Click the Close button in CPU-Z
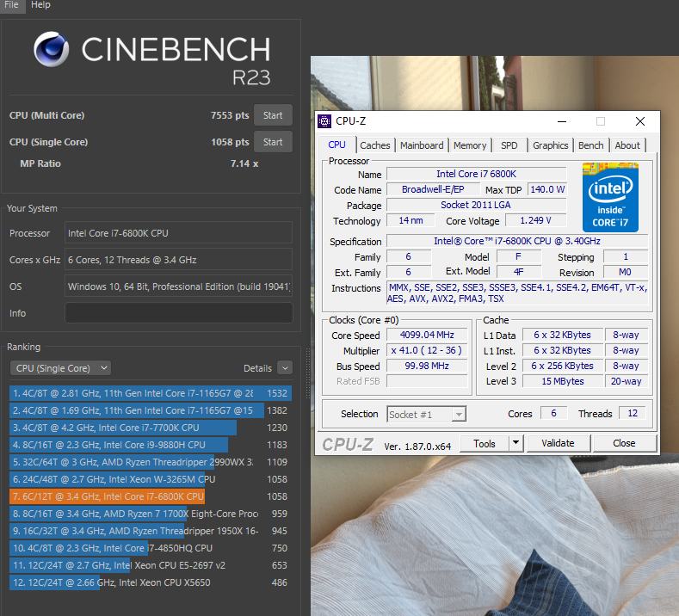Screen dimensions: 679x616 point(624,443)
